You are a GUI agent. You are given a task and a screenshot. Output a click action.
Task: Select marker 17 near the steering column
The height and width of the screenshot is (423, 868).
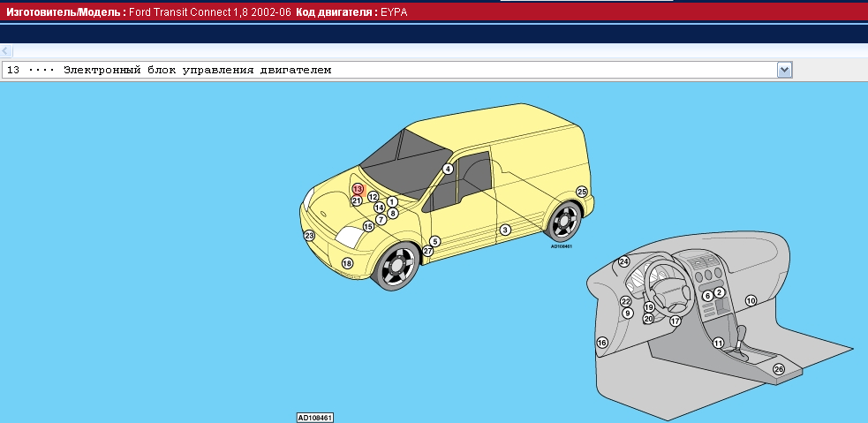pyautogui.click(x=676, y=321)
